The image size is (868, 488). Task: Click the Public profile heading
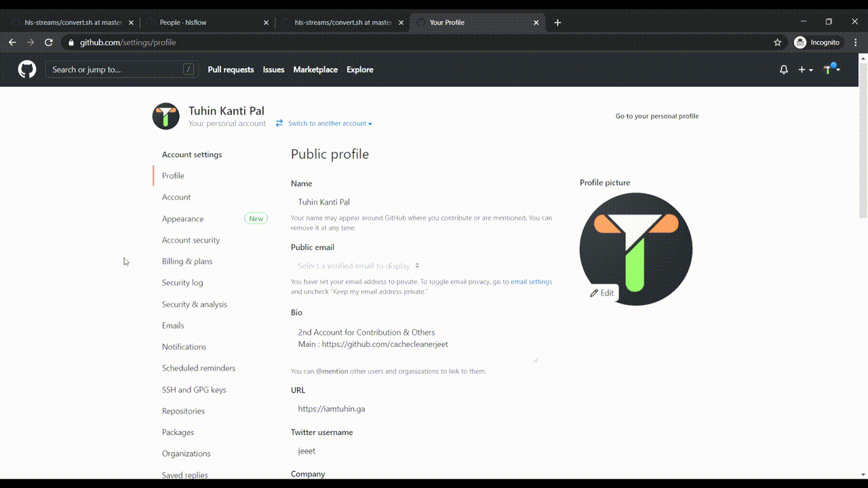pos(330,154)
